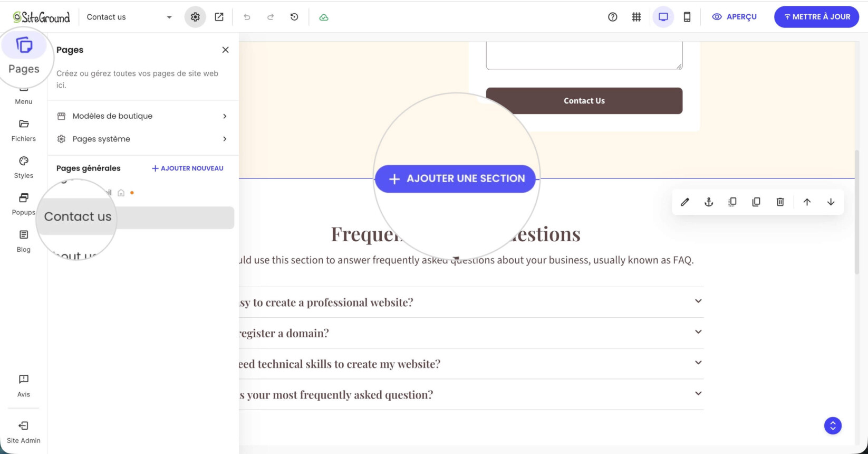
Task: Click the blue scroll navigation button
Action: click(x=833, y=425)
